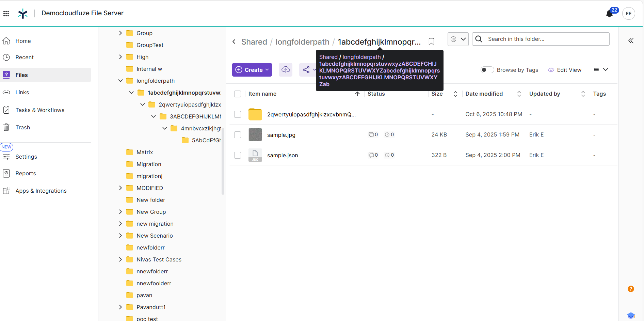Click the Shared breadcrumb link
Viewport: 644px width, 321px height.
[254, 42]
